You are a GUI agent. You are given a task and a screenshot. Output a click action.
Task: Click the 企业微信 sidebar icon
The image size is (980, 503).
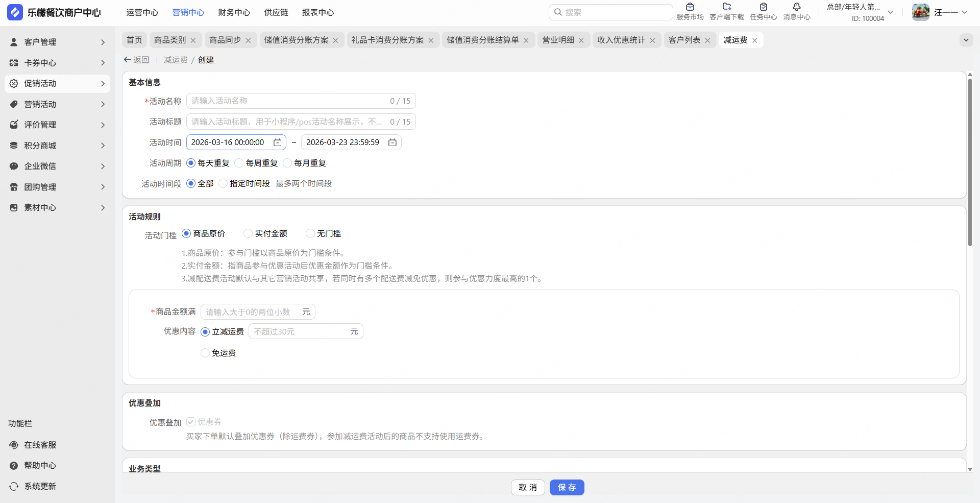[14, 166]
